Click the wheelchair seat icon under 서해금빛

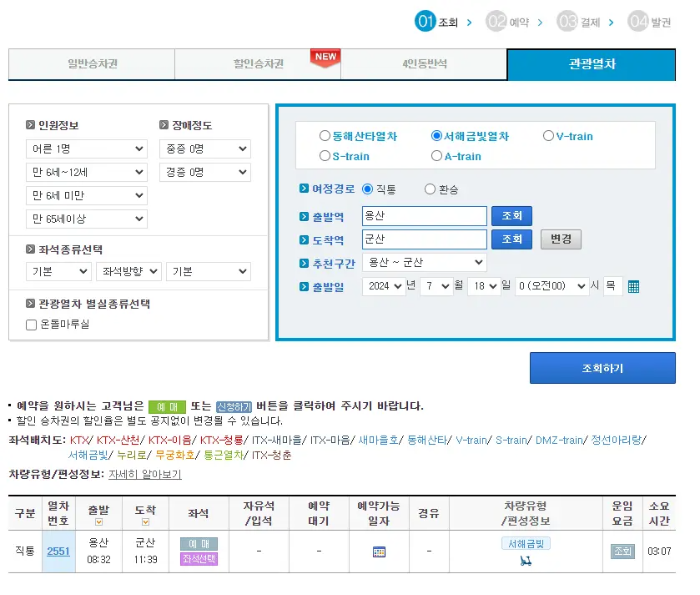[526, 561]
